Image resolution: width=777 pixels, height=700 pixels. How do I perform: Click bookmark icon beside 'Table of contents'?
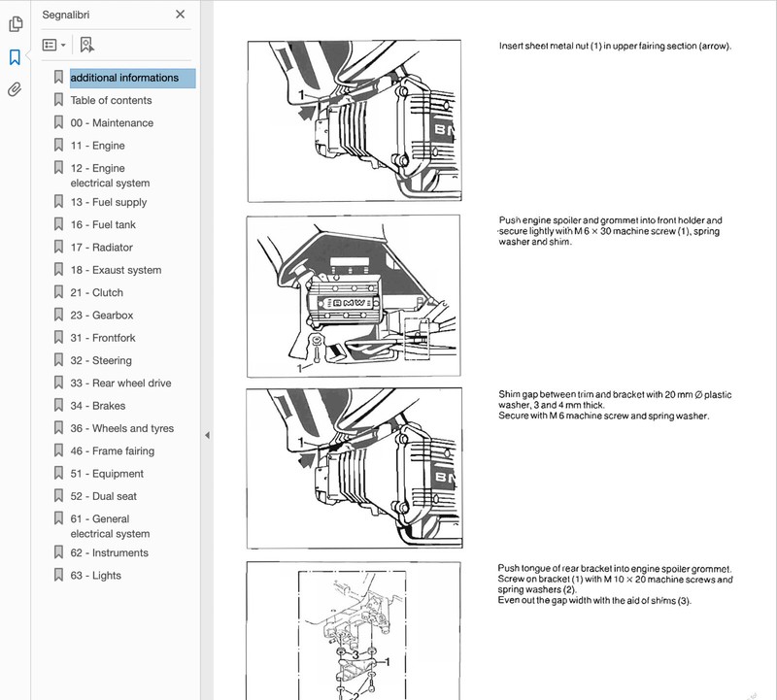point(58,100)
